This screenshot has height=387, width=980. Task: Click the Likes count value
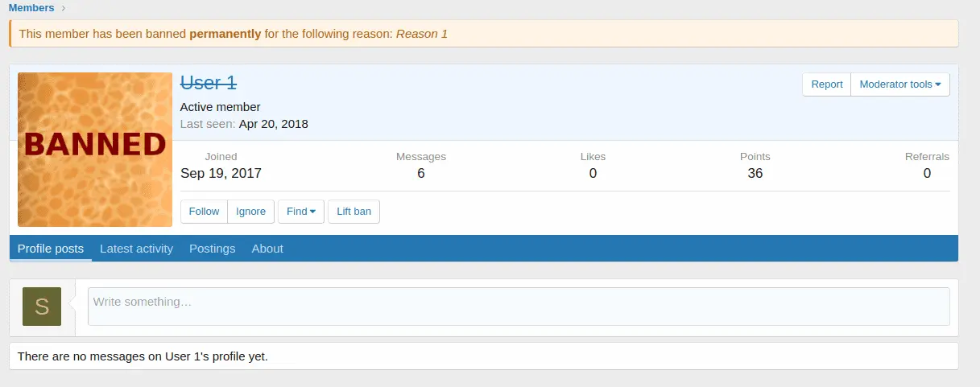pyautogui.click(x=593, y=173)
